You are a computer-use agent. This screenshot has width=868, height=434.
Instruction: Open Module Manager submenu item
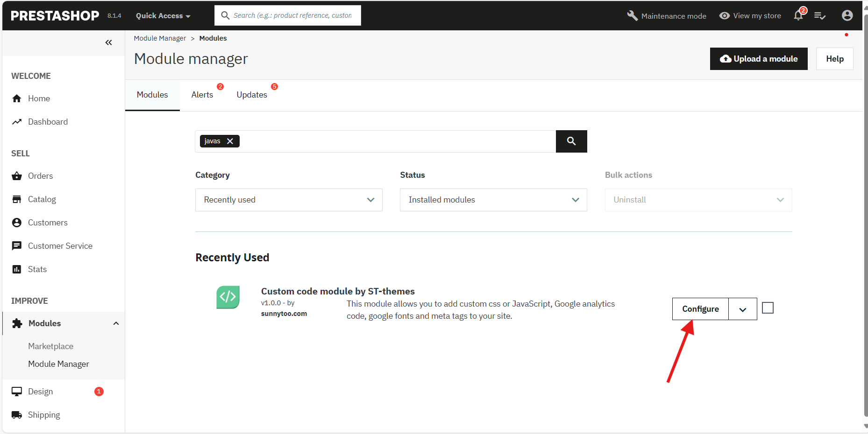[x=58, y=364]
